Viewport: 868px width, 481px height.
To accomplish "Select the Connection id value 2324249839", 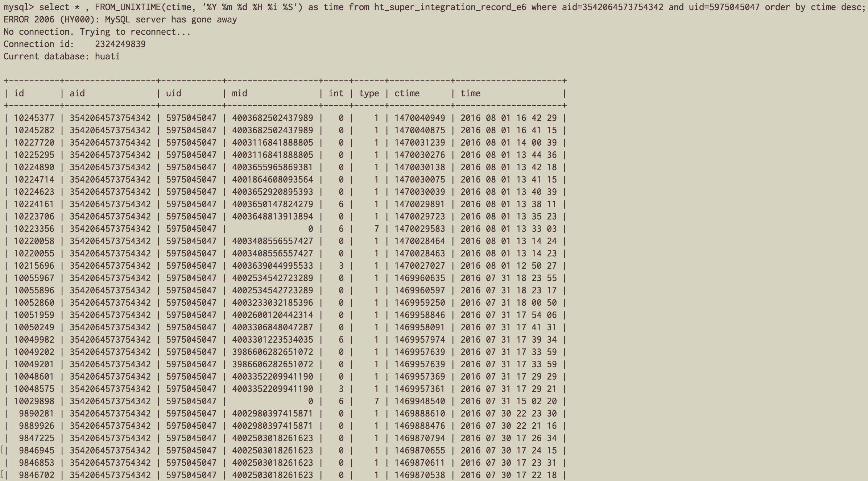I will coord(120,44).
